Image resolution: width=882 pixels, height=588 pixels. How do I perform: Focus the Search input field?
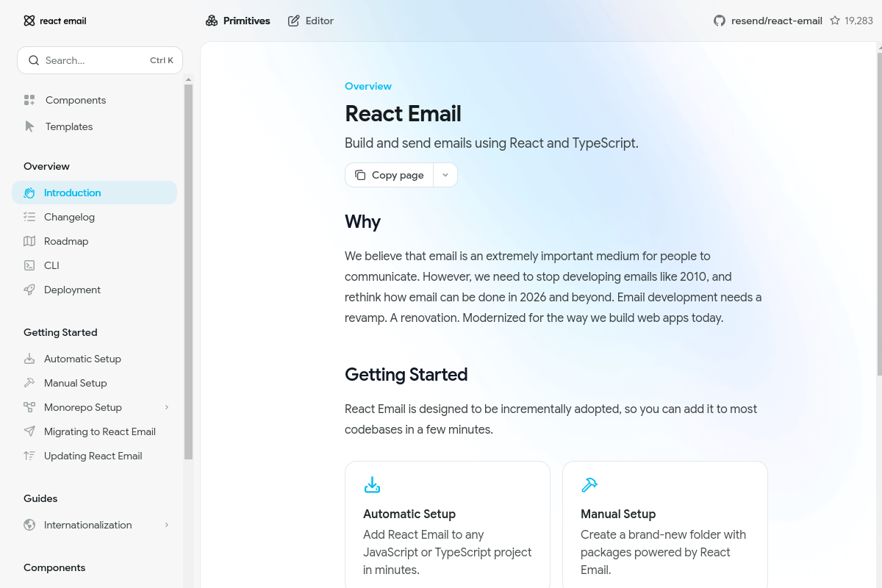(100, 60)
